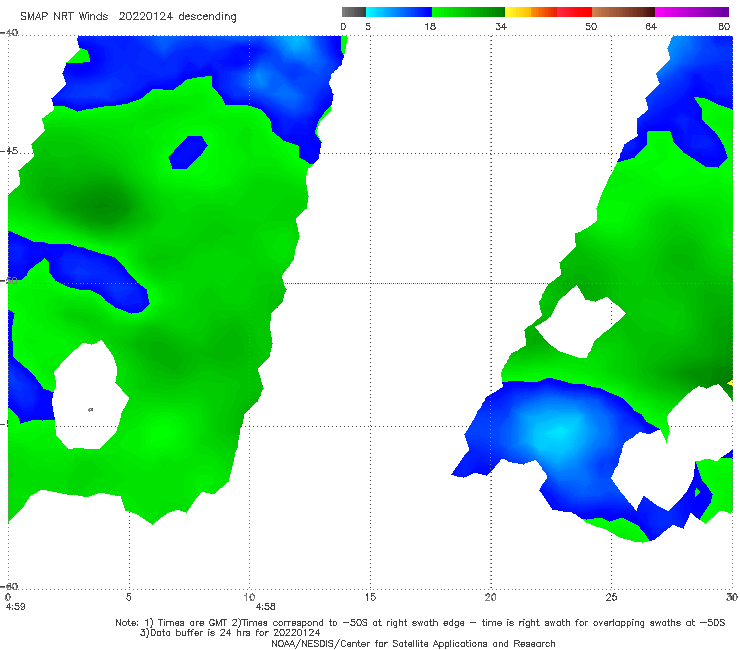This screenshot has height=650, width=740.
Task: Click the dark green wind maximum in left swath
Action: point(101,206)
